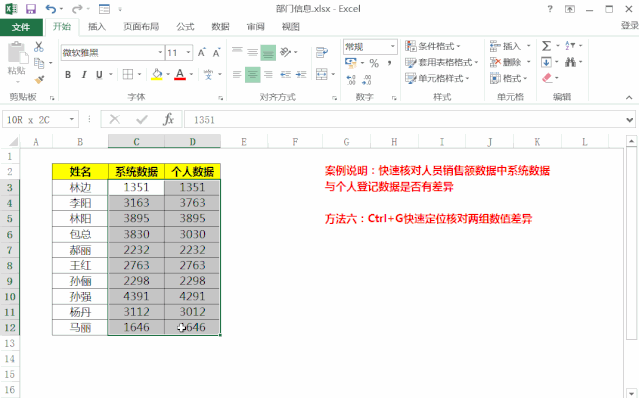Click Sort and Filter icon
This screenshot has height=398, width=639.
pos(570,46)
